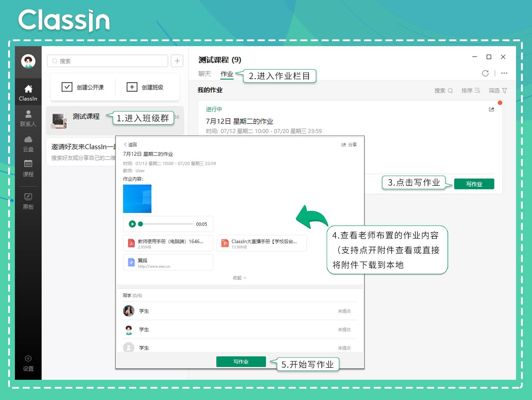The image size is (532, 400).
Task: Open the blue Windows image thumbnail
Action: (137, 199)
